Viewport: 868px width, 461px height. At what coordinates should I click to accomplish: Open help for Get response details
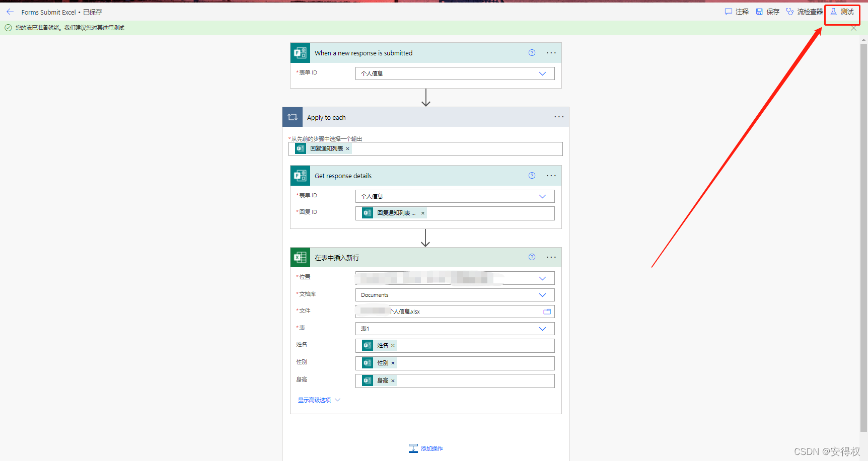[x=532, y=176]
